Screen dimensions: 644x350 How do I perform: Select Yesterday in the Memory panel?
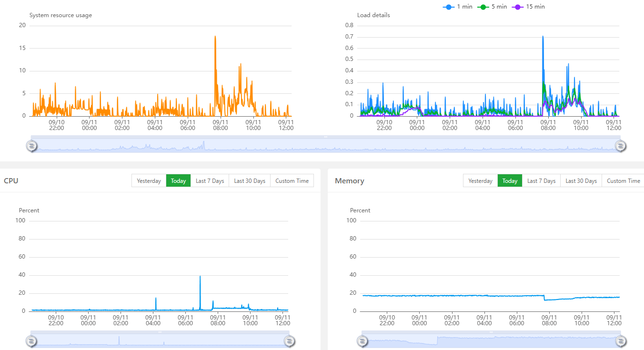point(480,181)
